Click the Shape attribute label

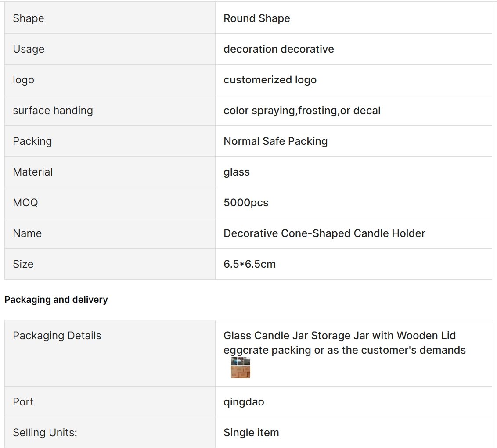[29, 18]
